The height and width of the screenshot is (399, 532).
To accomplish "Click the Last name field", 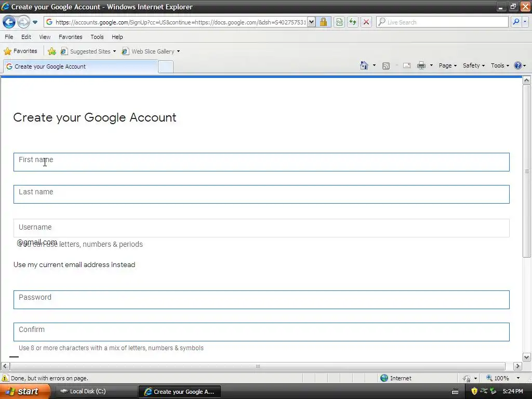I will point(261,194).
